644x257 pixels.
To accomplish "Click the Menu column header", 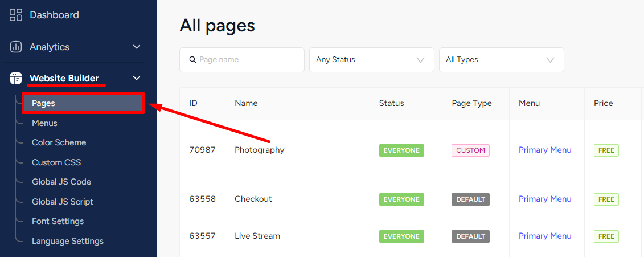I will 530,103.
